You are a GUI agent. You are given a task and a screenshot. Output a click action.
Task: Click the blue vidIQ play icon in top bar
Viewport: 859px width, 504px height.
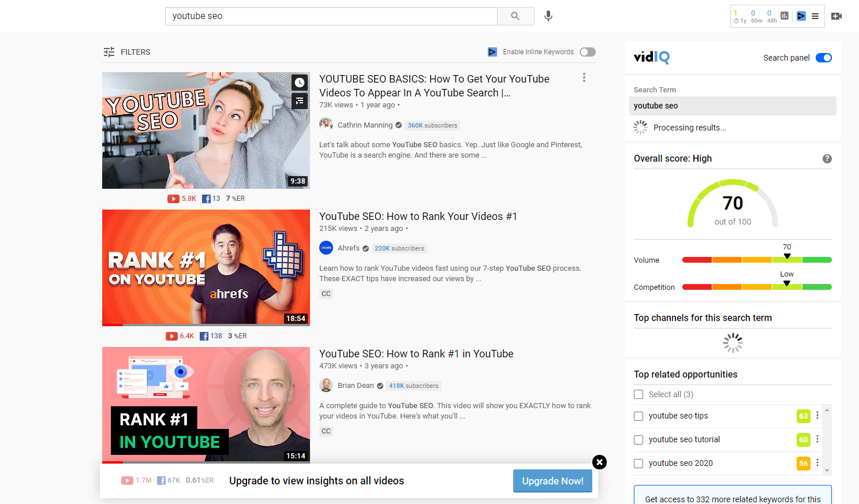(x=801, y=16)
